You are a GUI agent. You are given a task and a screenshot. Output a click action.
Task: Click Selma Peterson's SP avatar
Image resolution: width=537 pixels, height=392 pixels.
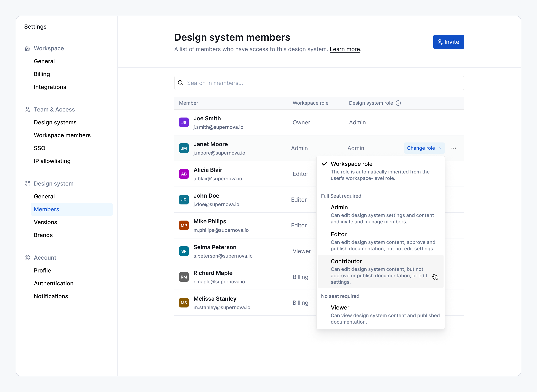[x=184, y=251]
